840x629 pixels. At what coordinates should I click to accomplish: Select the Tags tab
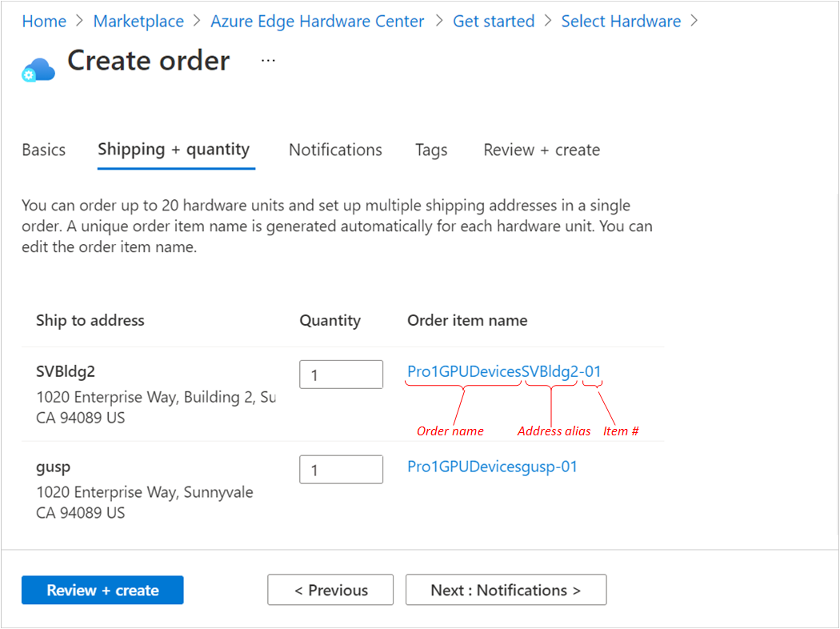431,150
